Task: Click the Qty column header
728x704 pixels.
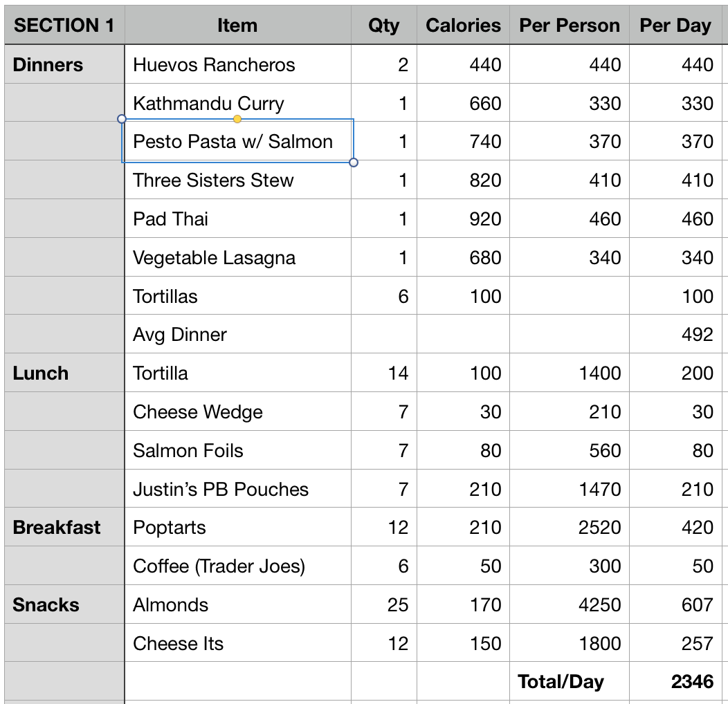Action: (x=383, y=26)
